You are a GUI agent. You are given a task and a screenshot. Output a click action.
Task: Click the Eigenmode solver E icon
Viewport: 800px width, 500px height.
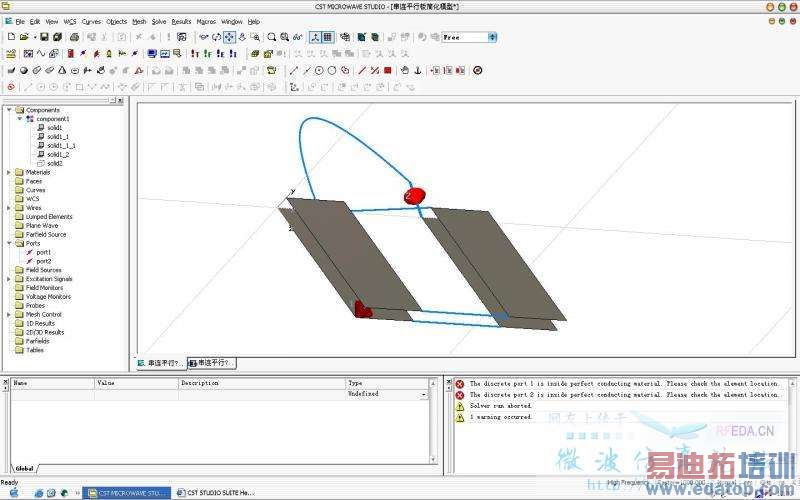220,54
